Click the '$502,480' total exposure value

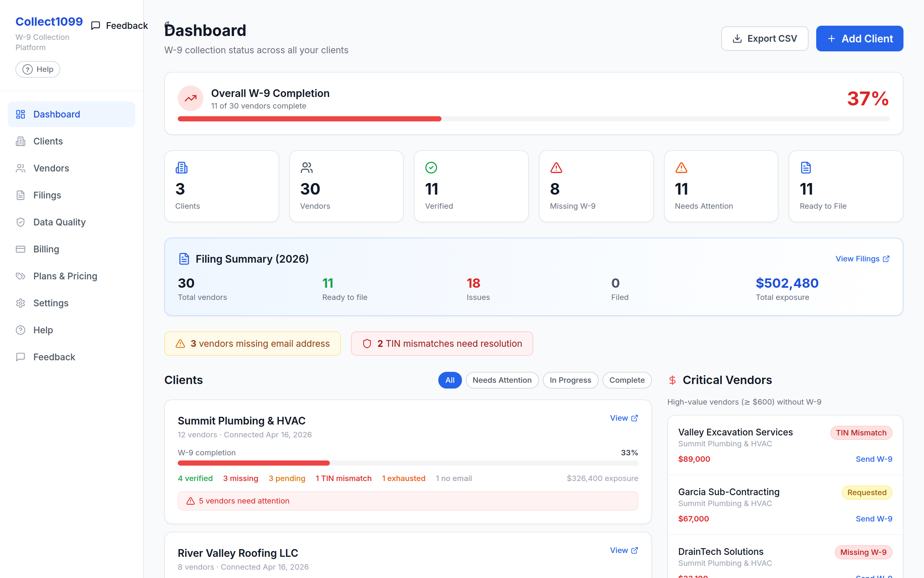(x=787, y=283)
